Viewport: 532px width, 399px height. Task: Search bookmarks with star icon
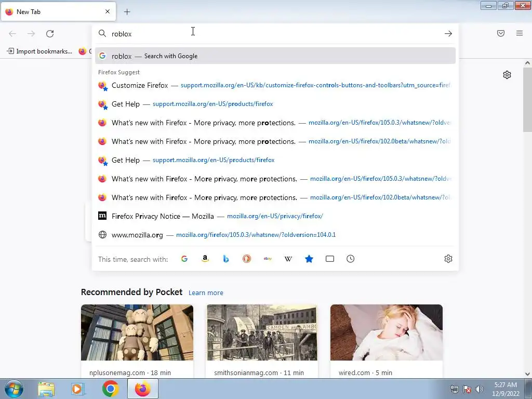tap(309, 259)
